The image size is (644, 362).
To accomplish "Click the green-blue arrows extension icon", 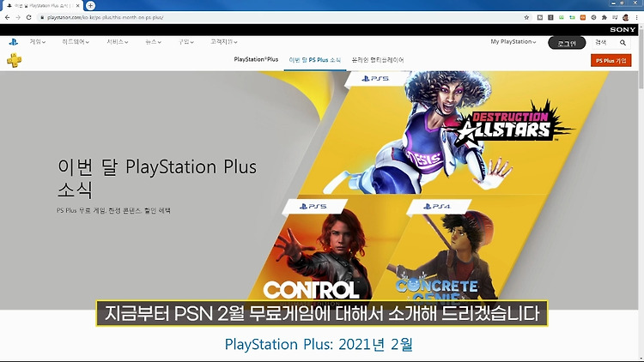I will [x=572, y=17].
